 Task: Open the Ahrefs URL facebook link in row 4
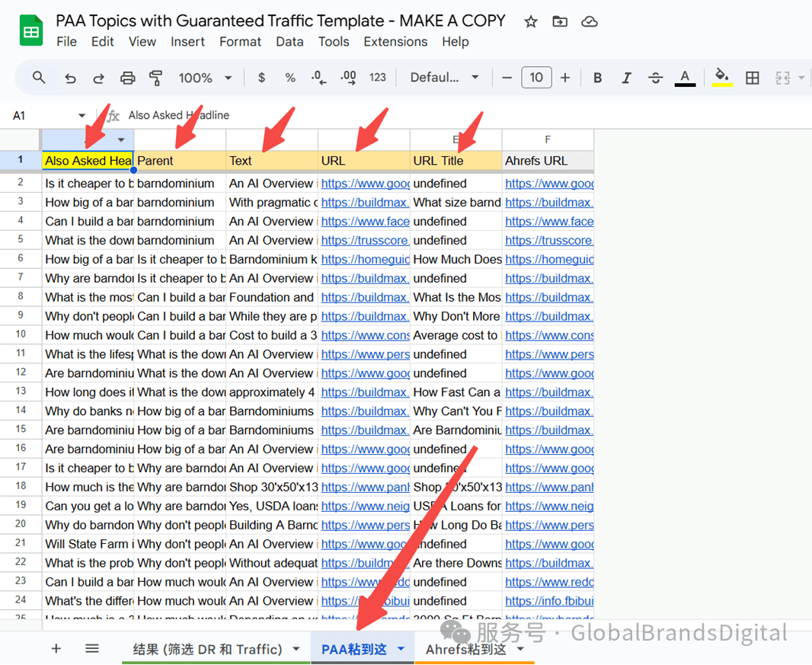click(x=549, y=222)
